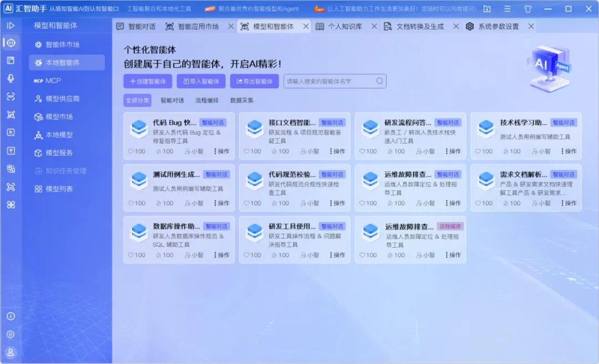
Task: Filter by 数据采集 category
Action: coord(241,100)
